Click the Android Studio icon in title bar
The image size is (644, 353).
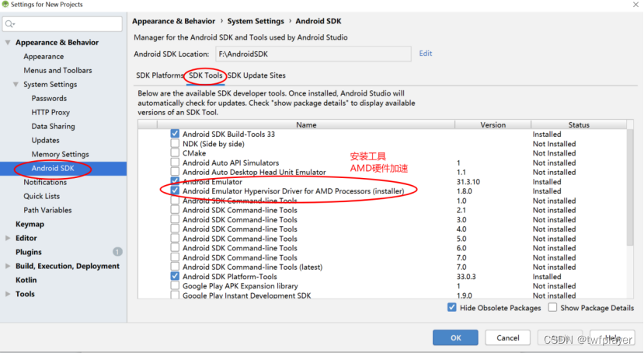(x=5, y=4)
